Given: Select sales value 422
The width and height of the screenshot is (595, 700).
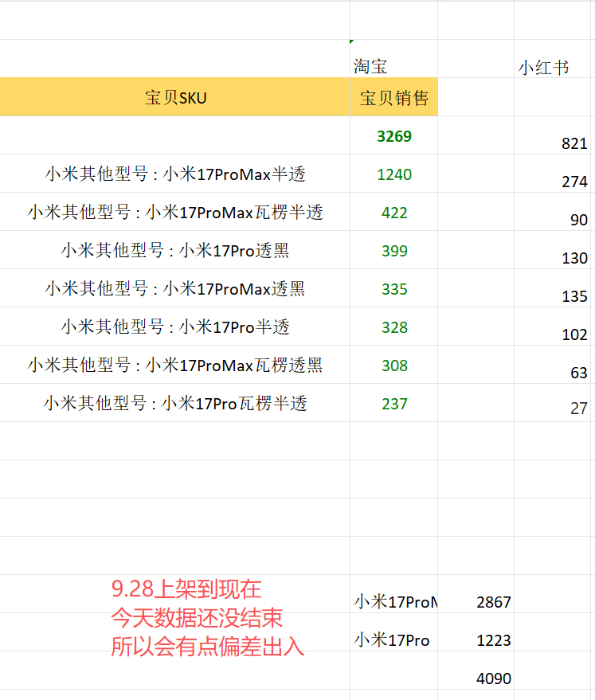Looking at the screenshot, I should click(x=393, y=212).
